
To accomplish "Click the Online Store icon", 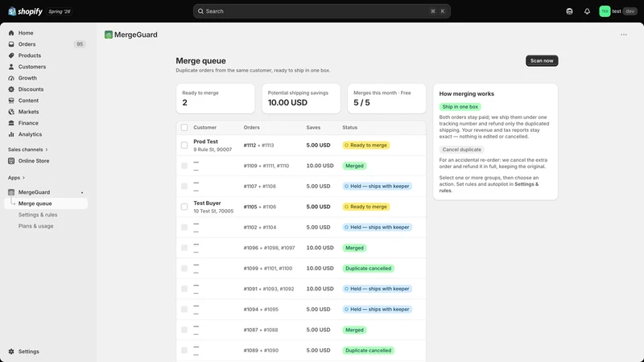I will (11, 161).
